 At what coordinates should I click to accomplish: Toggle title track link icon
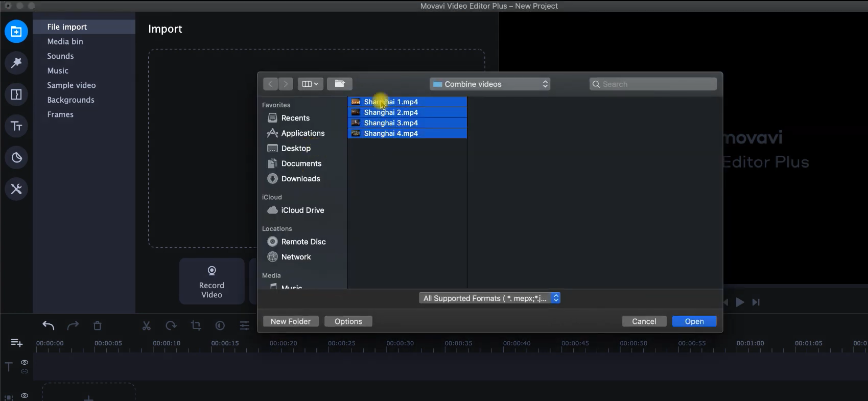24,371
